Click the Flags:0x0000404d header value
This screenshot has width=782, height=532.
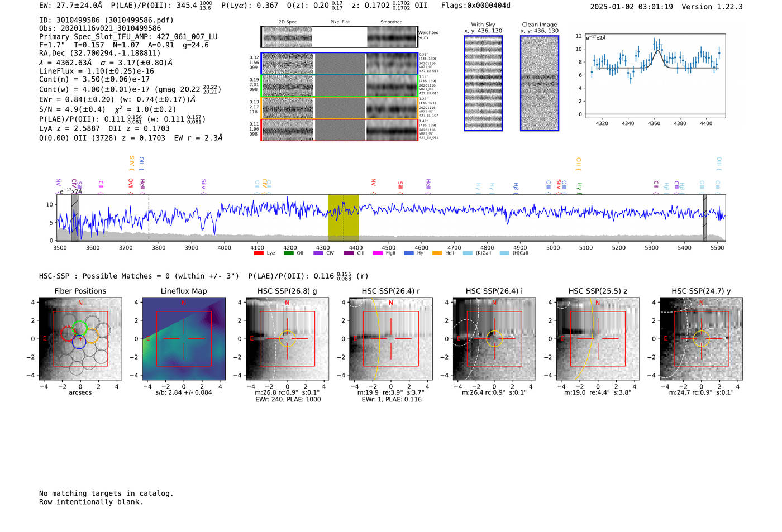tap(476, 6)
